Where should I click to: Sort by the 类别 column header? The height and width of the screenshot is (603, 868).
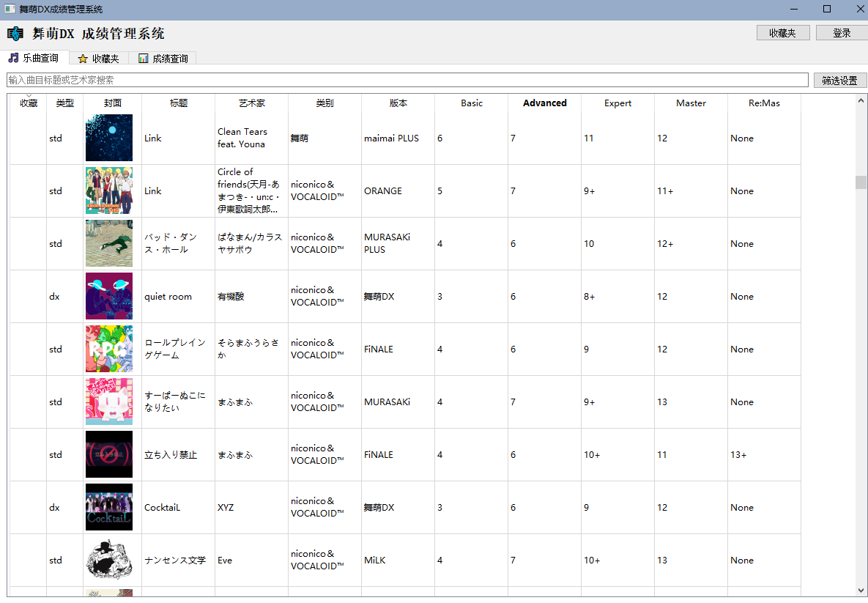click(x=324, y=103)
